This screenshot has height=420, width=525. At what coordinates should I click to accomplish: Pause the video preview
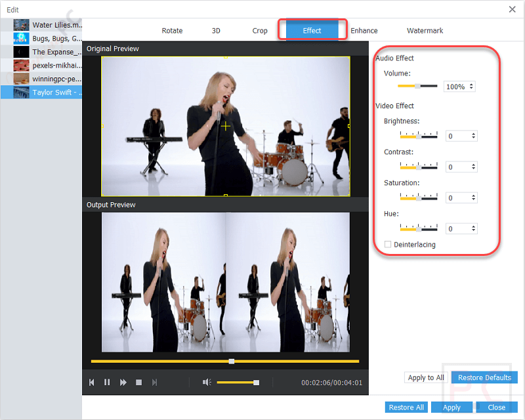107,382
